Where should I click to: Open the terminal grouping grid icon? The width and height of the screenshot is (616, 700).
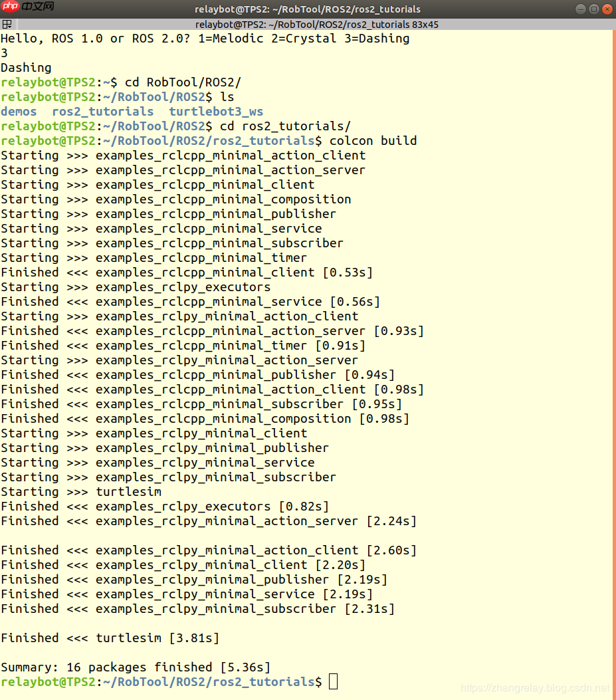coord(7,24)
